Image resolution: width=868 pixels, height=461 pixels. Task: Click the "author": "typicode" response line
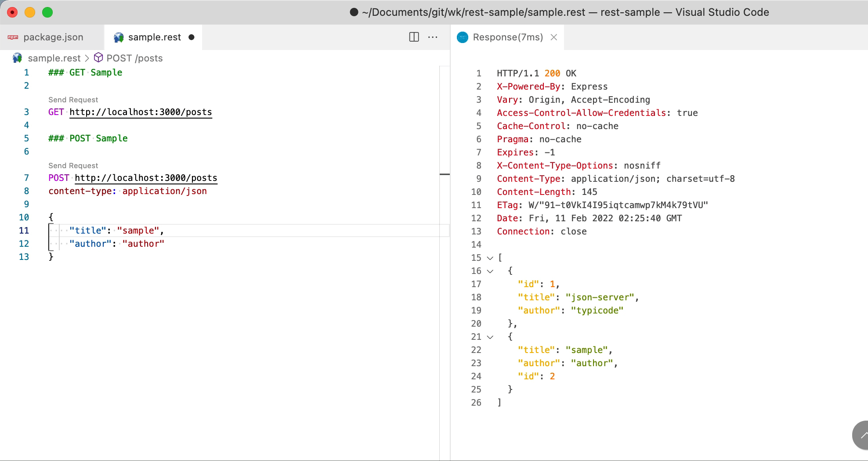click(x=570, y=310)
